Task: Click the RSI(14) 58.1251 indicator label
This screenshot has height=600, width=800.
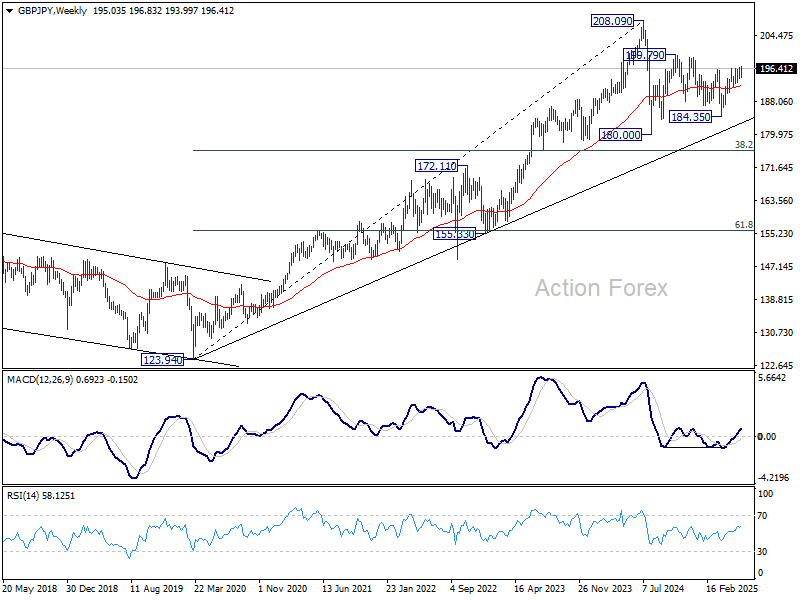Action: pyautogui.click(x=40, y=495)
